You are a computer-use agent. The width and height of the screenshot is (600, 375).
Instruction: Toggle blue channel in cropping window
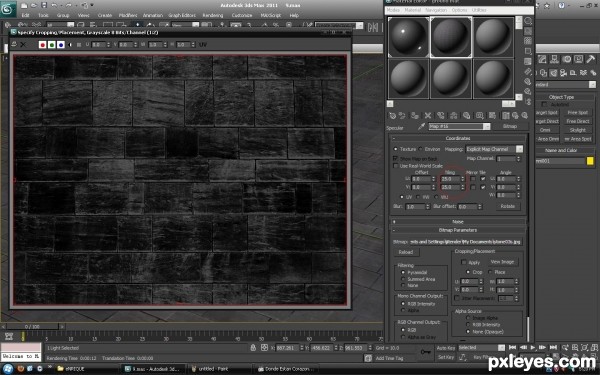61,45
